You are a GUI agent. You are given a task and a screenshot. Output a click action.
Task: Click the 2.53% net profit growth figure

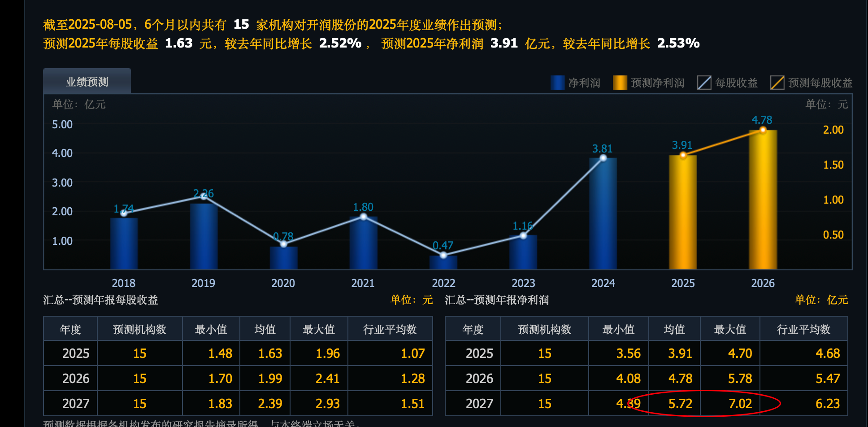click(x=678, y=43)
